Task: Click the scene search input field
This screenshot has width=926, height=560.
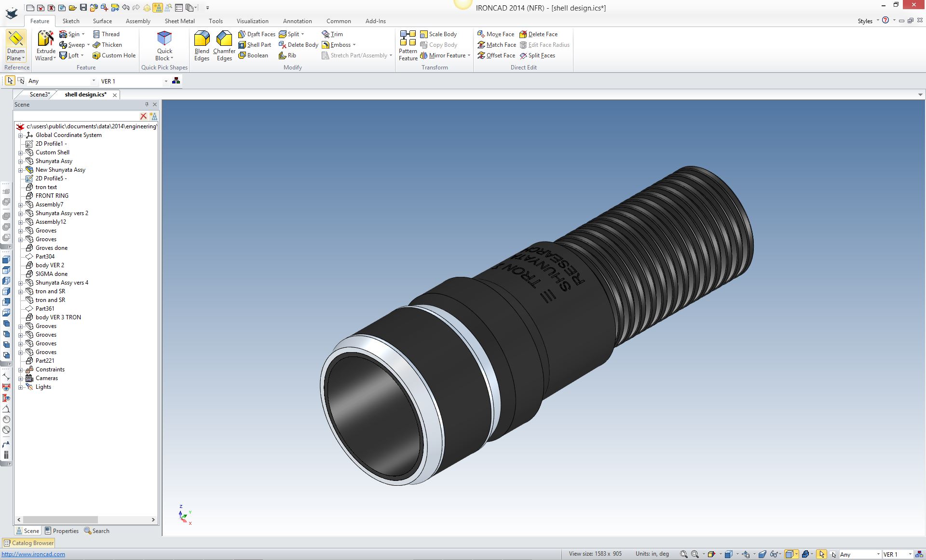Action: (x=76, y=116)
